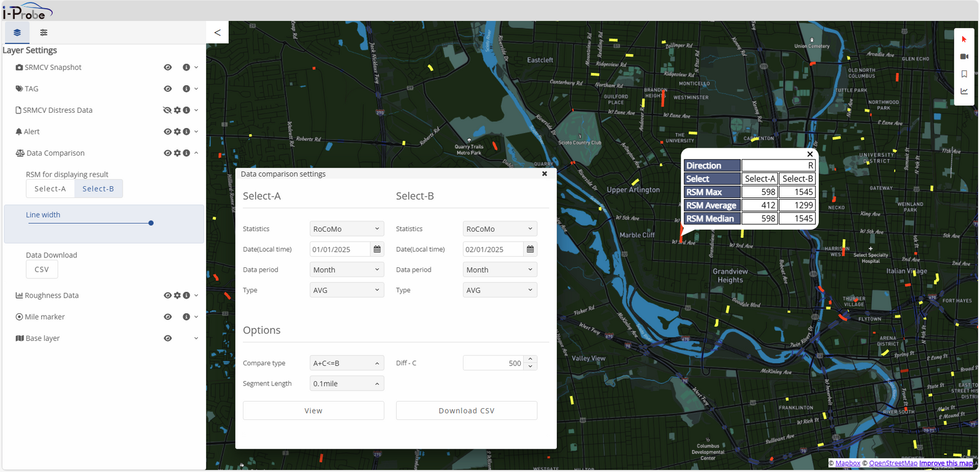Select the red pointer tool on map toolbar
The width and height of the screenshot is (980, 472).
tap(964, 39)
